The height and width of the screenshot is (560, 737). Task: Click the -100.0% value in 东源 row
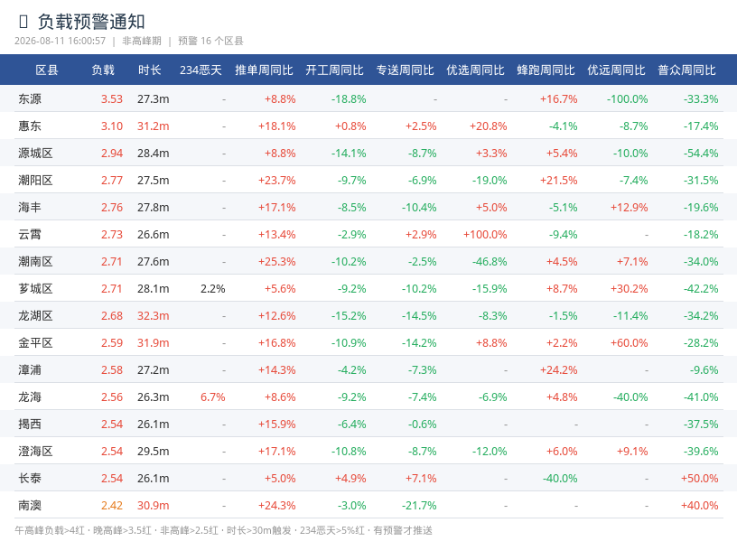tap(627, 99)
